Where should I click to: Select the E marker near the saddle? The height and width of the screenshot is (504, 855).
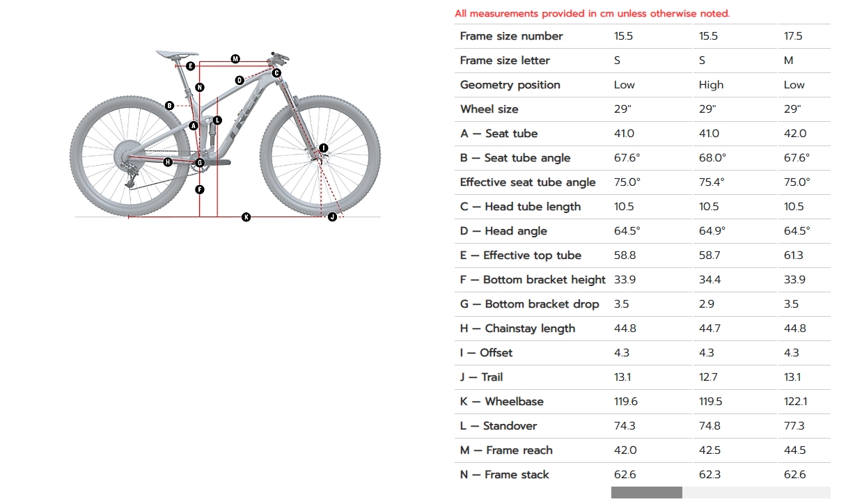[x=190, y=66]
